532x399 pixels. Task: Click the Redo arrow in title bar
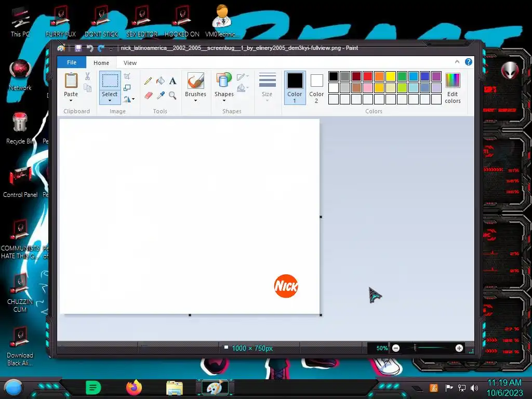[101, 48]
